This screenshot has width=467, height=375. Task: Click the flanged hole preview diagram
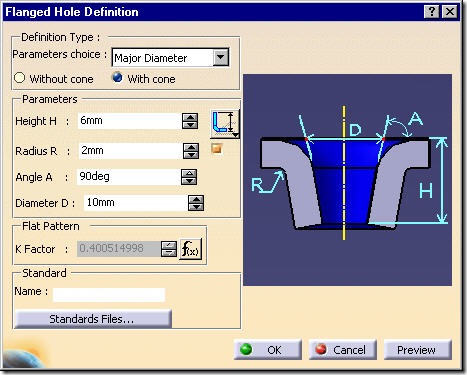tap(347, 180)
